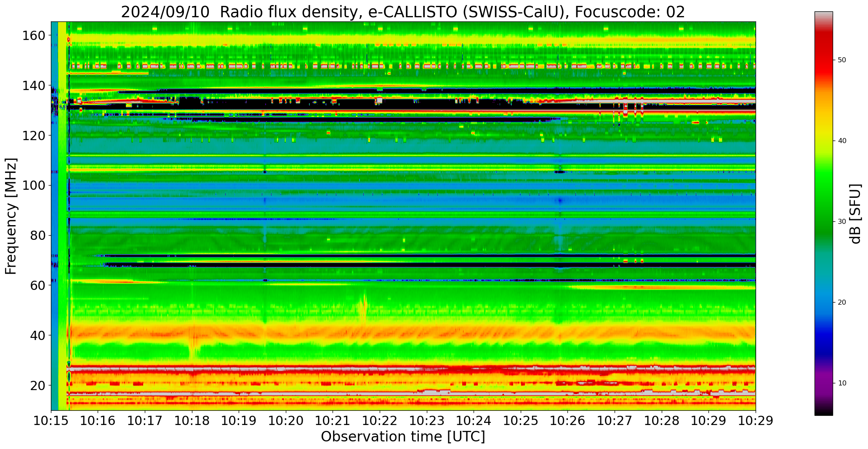Click the colorbar tick label 10
Screen dimensions: 868x449
pos(842,383)
